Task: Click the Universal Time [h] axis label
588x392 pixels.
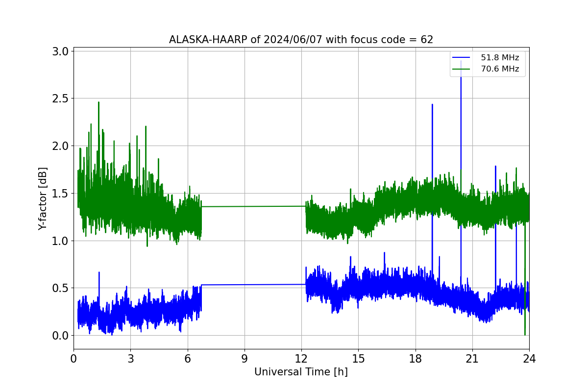Action: tap(301, 372)
